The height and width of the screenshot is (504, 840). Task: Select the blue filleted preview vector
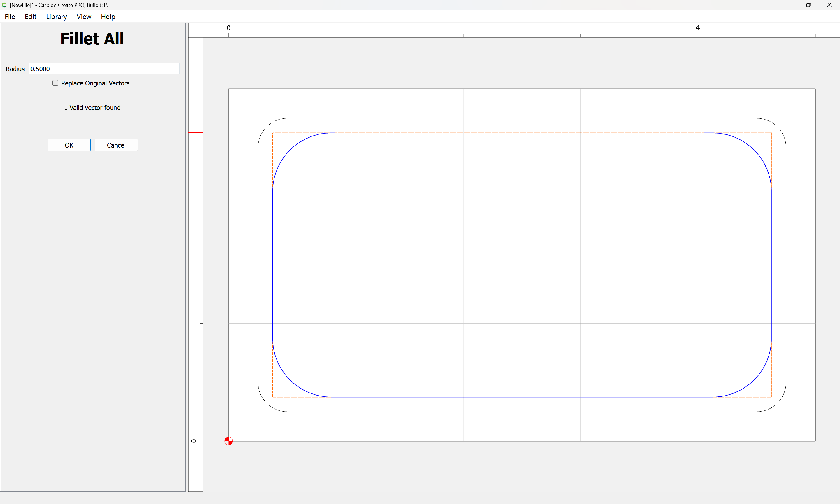click(522, 133)
